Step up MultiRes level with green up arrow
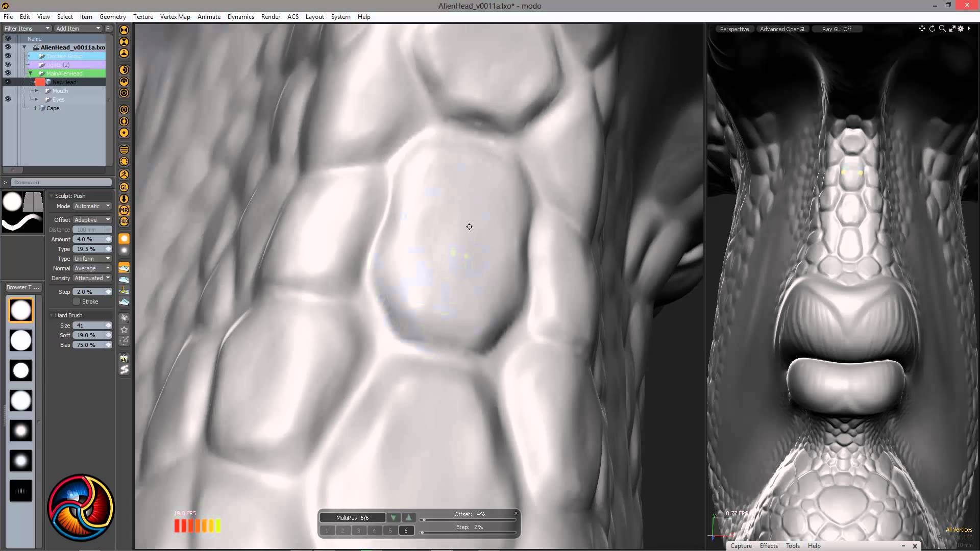 coord(408,517)
